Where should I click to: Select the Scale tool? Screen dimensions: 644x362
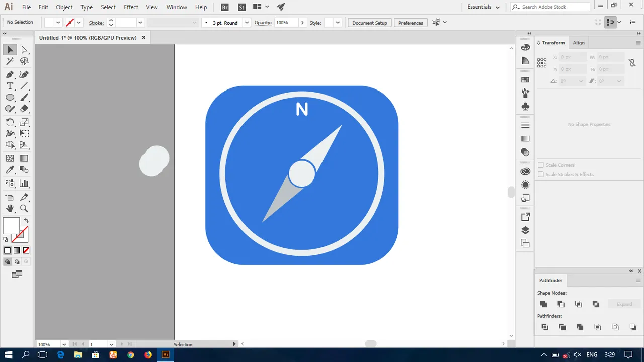24,122
